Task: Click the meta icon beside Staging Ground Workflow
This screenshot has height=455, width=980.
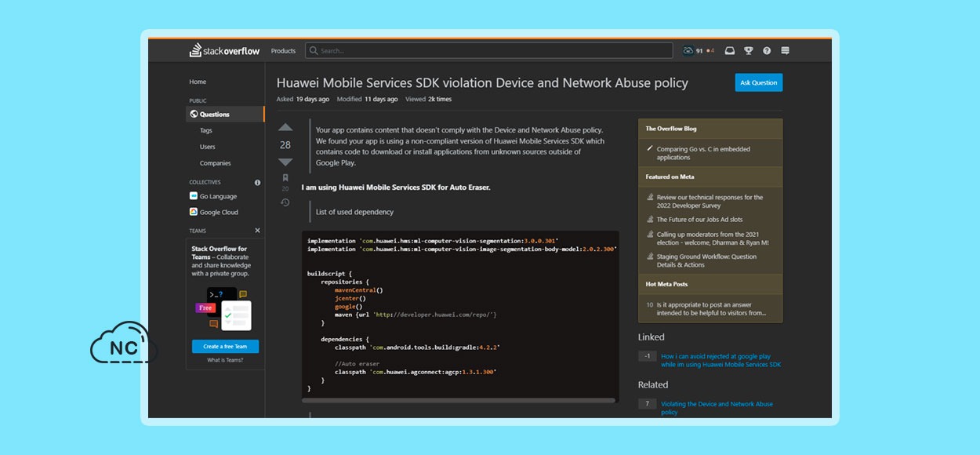Action: pyautogui.click(x=649, y=257)
